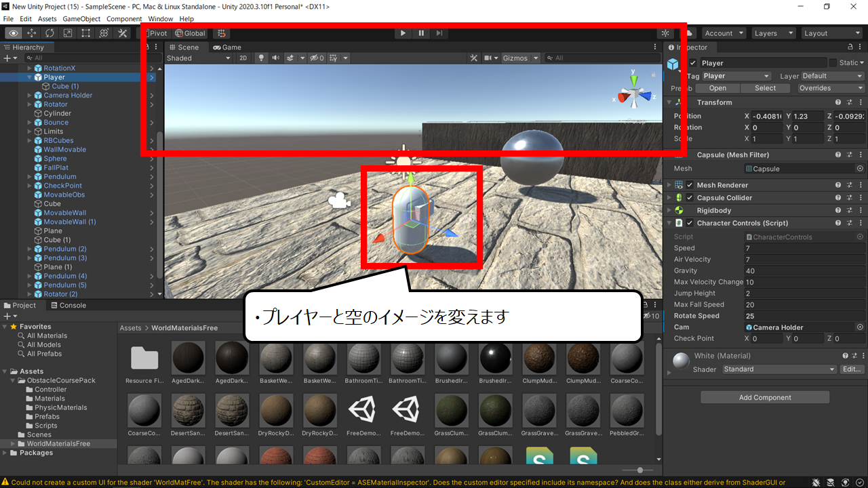
Task: Open Hierarchy create (+) menu
Action: tap(9, 58)
